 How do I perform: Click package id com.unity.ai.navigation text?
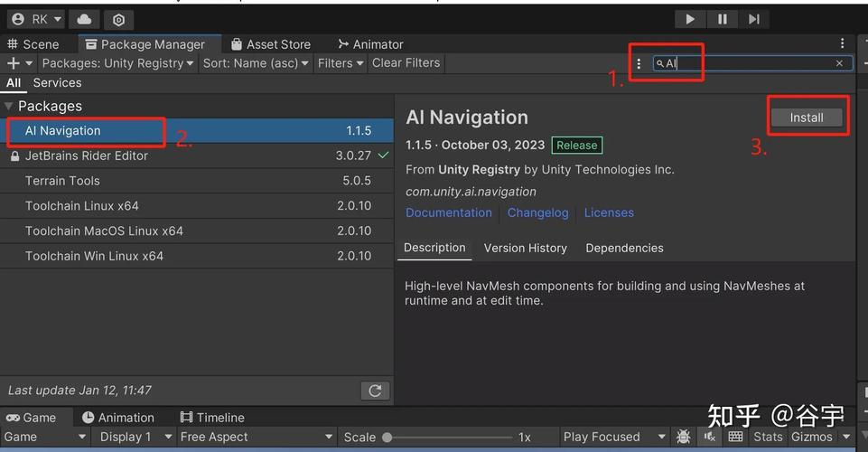coord(471,192)
